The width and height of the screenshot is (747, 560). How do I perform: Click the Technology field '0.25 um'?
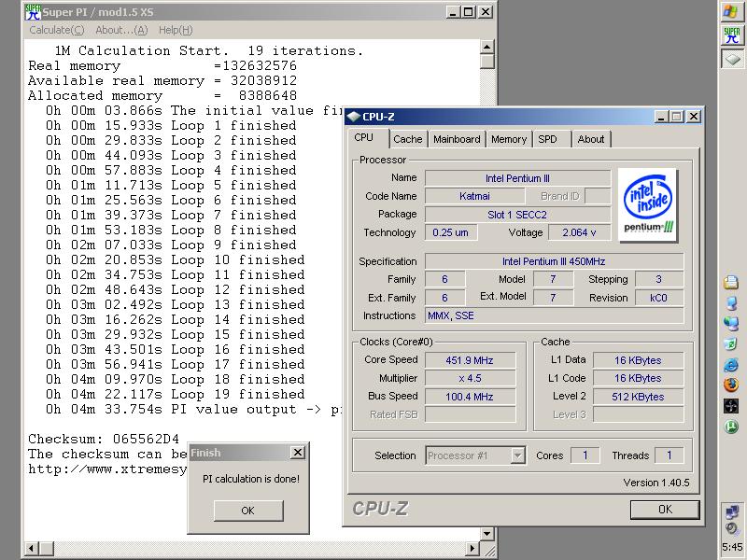pos(451,232)
